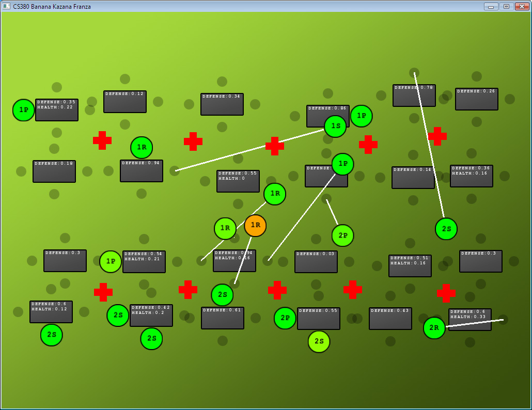Select the DEFENSE:0.34 bunker
532x410 pixels.
(222, 104)
